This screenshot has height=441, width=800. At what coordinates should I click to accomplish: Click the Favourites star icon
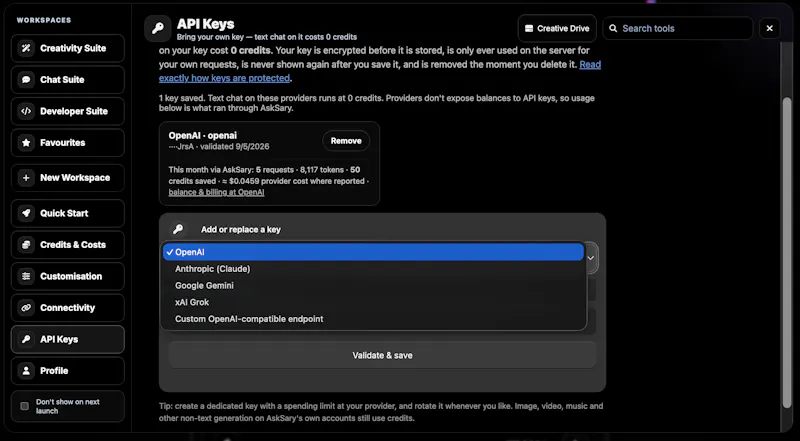pos(26,143)
